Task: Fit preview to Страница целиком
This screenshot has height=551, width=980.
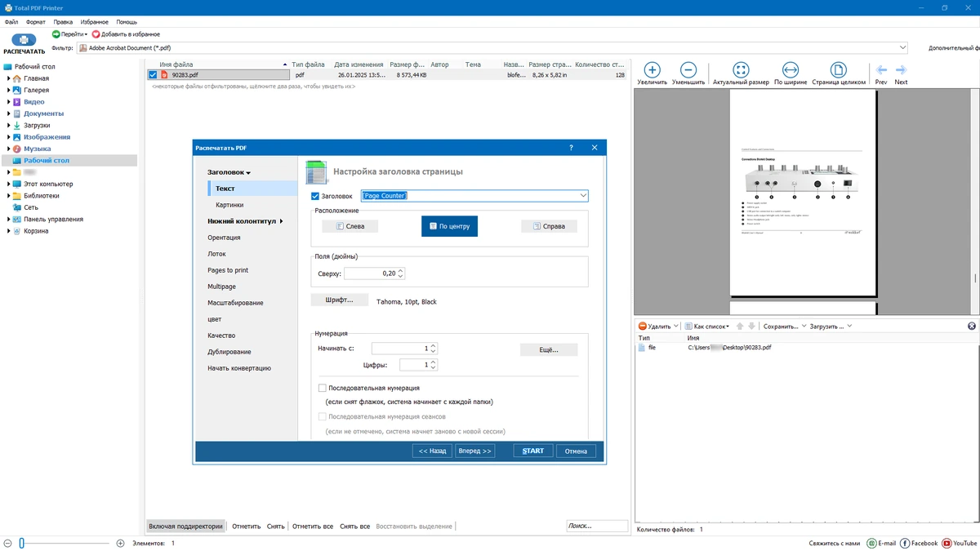Action: pyautogui.click(x=839, y=70)
